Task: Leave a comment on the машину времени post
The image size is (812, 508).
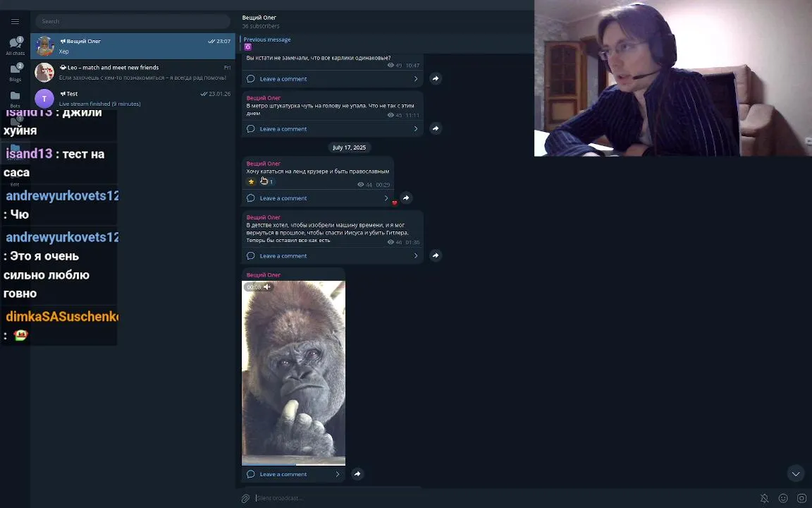Action: (283, 255)
